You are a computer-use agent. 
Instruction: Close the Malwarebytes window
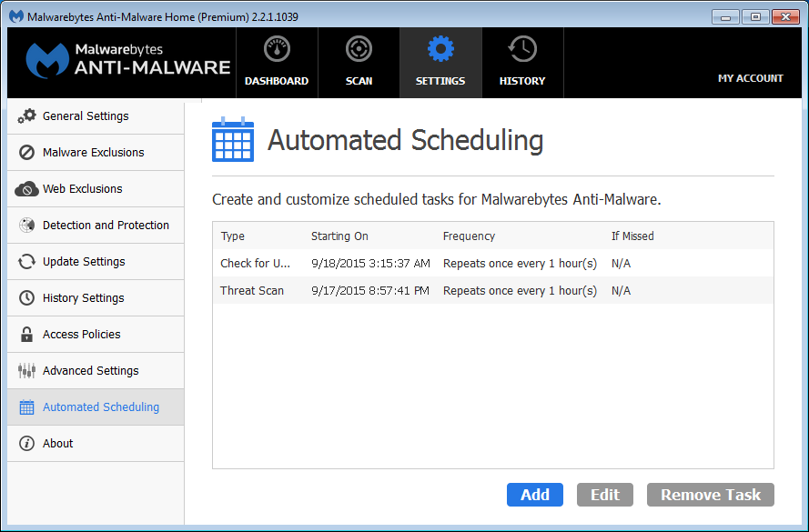pyautogui.click(x=785, y=17)
